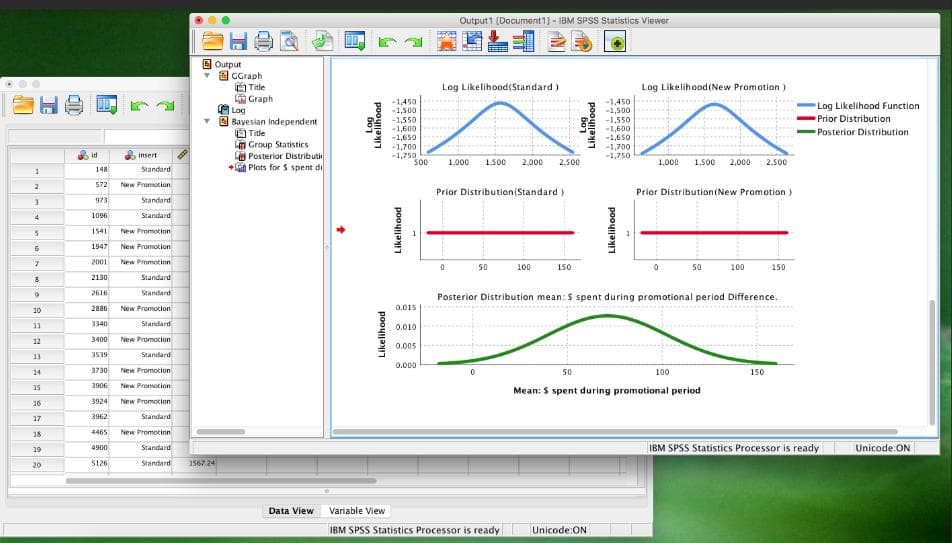Viewport: 952px width, 543px height.
Task: Select Title under Bayesian Independent
Action: 257,133
